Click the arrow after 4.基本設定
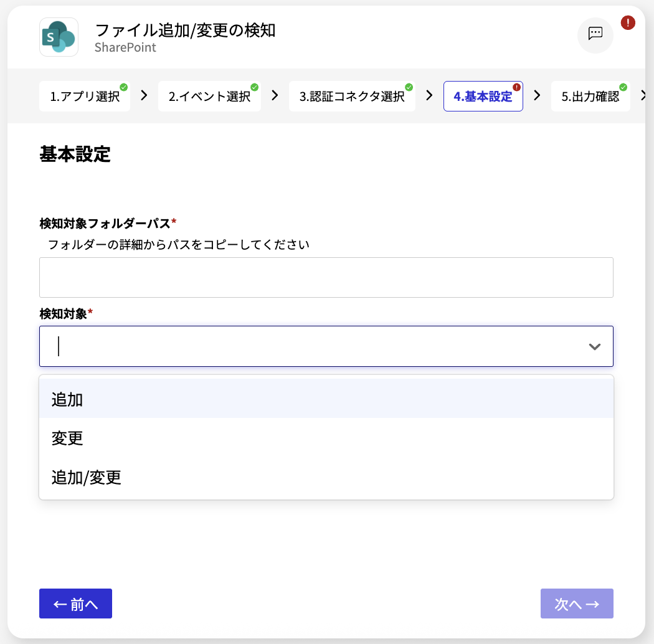The height and width of the screenshot is (644, 654). 537,95
